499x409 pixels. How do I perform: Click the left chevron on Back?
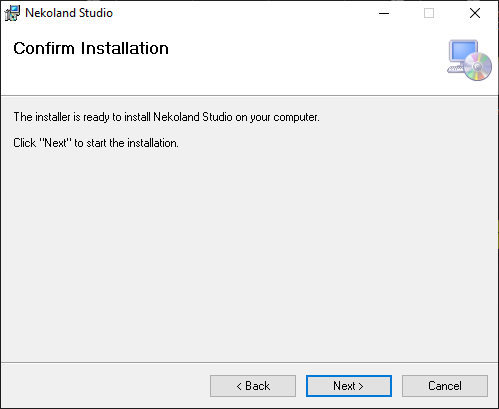tap(239, 386)
